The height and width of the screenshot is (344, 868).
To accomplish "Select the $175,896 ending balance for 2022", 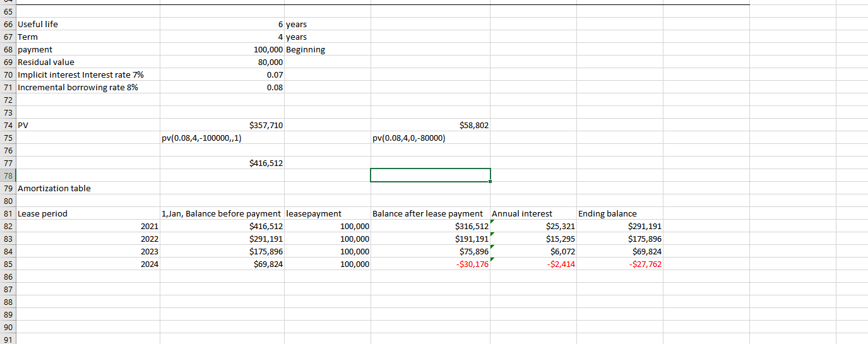I will (620, 239).
